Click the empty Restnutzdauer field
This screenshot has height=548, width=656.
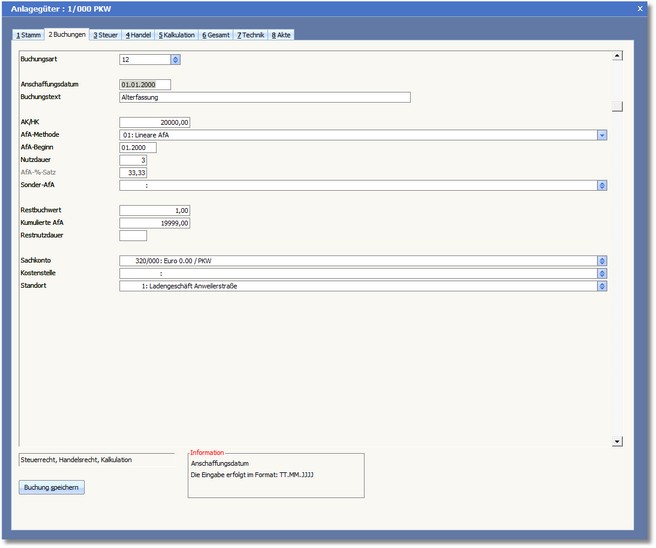pyautogui.click(x=133, y=236)
